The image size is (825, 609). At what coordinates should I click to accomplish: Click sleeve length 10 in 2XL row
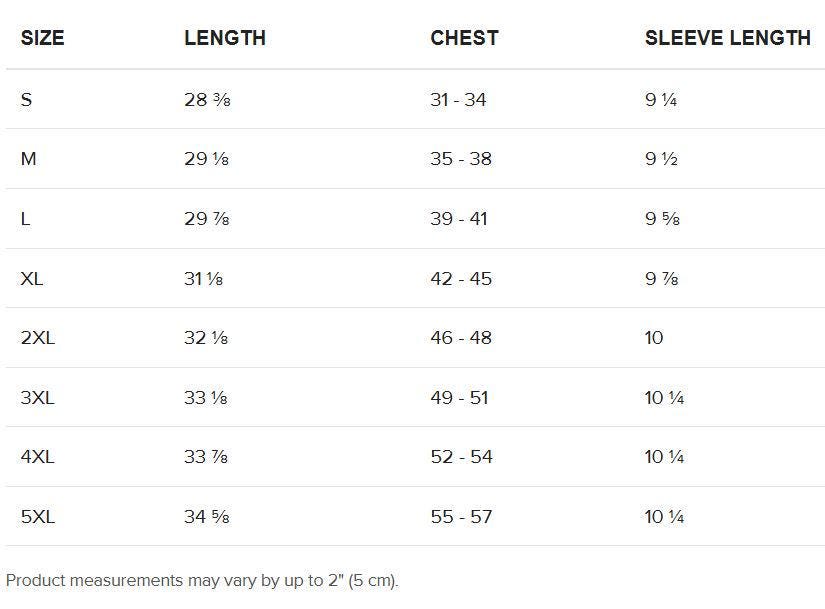[654, 338]
